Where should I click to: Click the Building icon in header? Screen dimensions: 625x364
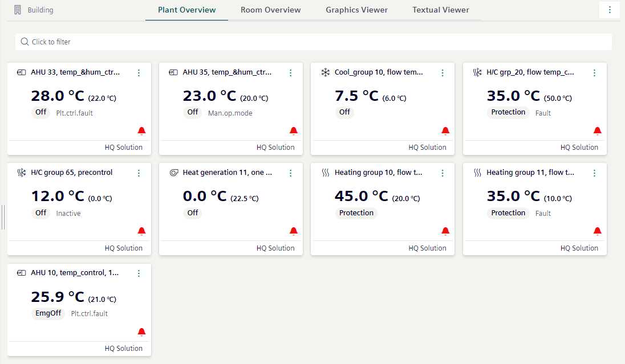tap(18, 10)
